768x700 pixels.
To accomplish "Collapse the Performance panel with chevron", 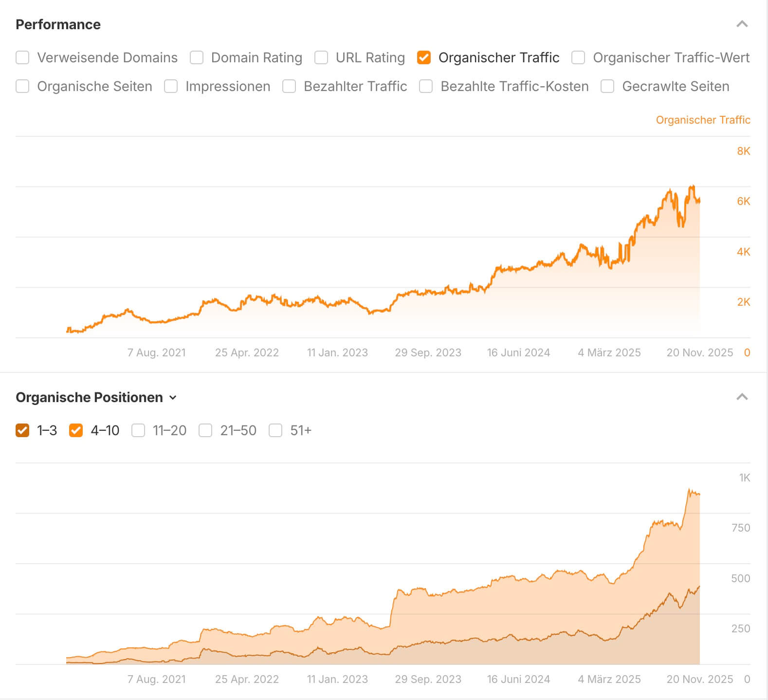I will (742, 24).
